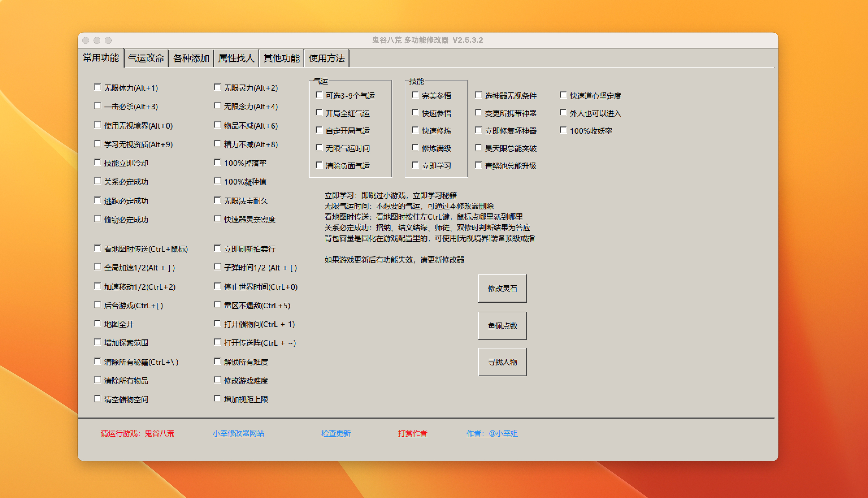
Task: Check the 一击必杀(Alt+3) option
Action: click(x=97, y=106)
